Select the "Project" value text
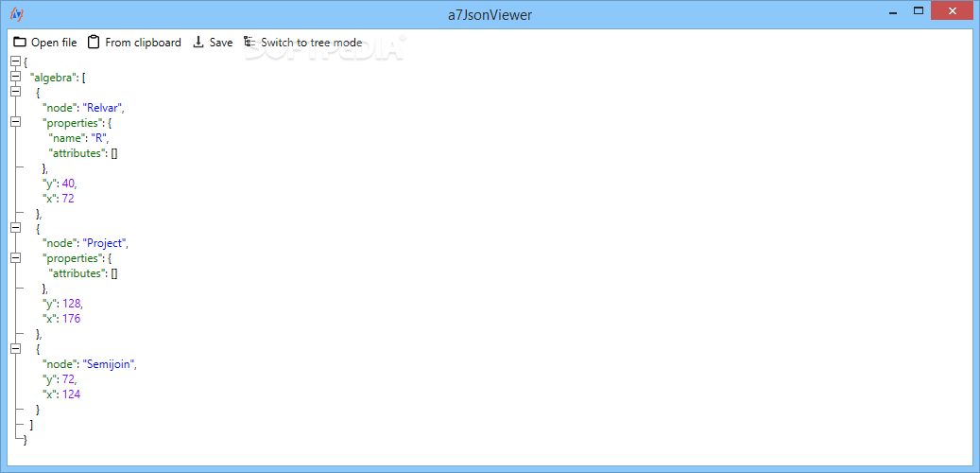Screen dimensions: 980x473 coord(104,243)
